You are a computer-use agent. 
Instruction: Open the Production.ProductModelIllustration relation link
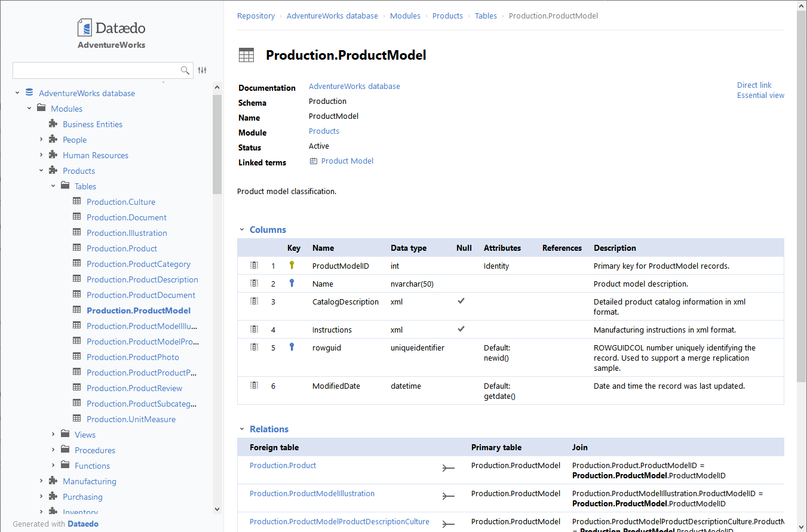[x=312, y=493]
